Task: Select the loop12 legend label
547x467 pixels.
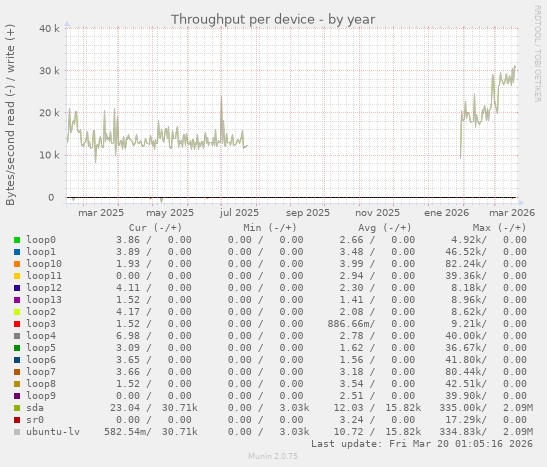Action: 44,287
